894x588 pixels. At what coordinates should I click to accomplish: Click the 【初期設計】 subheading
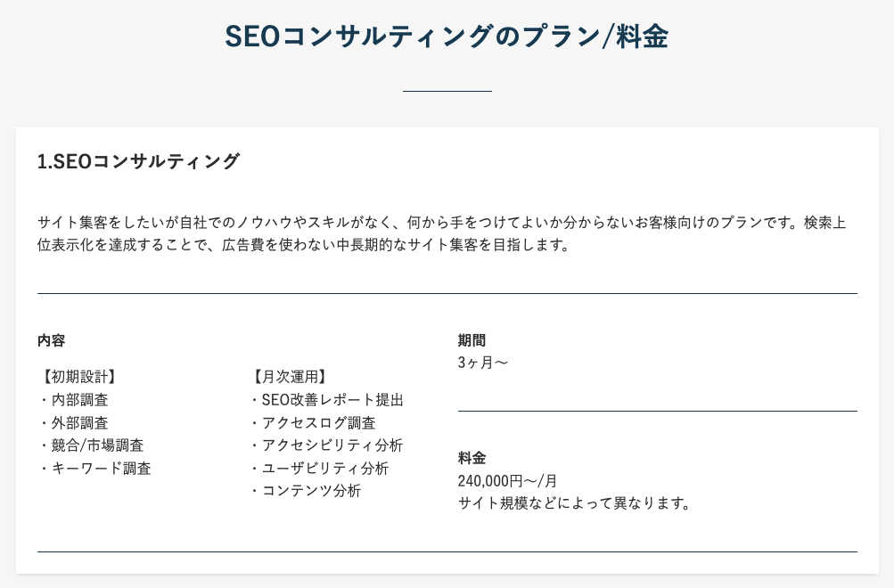(78, 377)
